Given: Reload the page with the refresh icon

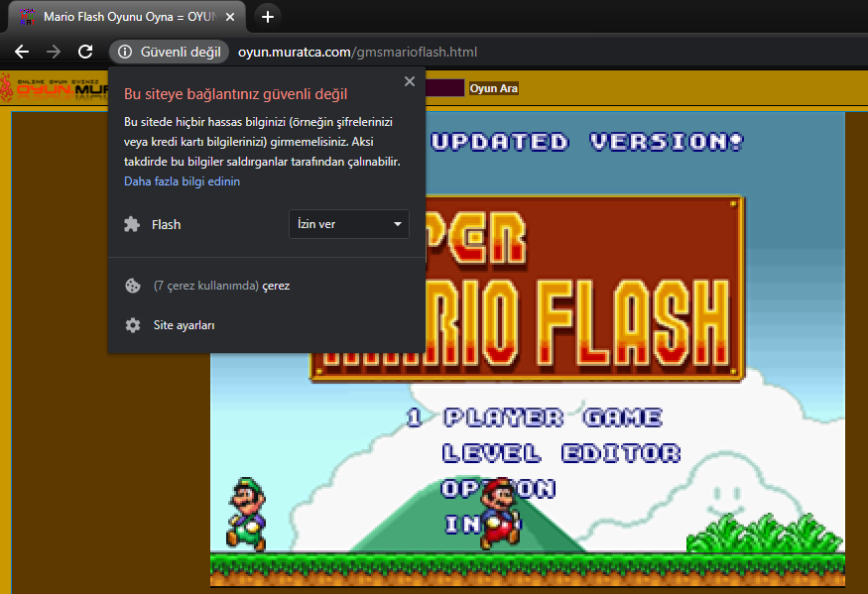Looking at the screenshot, I should (x=85, y=52).
